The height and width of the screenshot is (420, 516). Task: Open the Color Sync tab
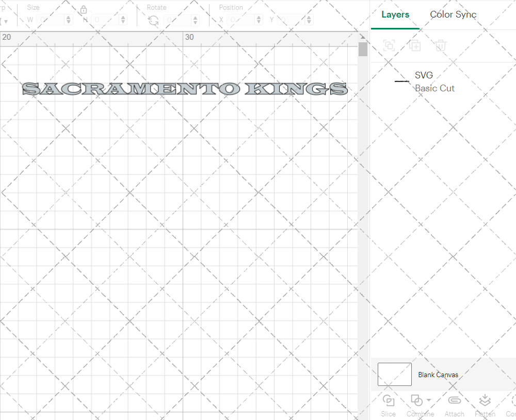click(x=453, y=14)
